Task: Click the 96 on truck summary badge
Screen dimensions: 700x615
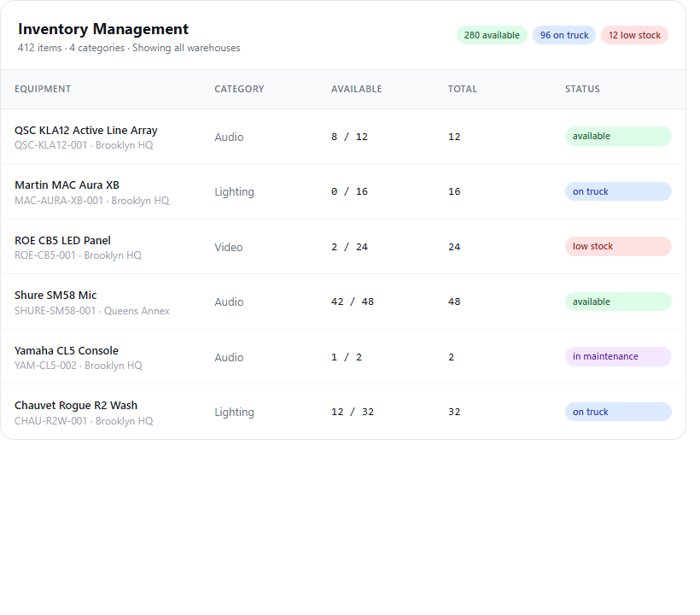Action: (563, 35)
